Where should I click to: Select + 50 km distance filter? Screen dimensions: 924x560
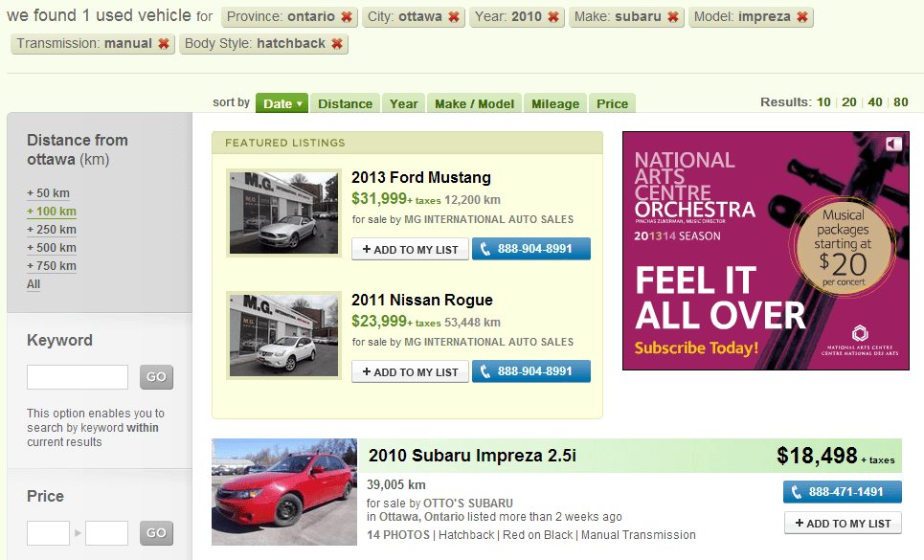48,193
